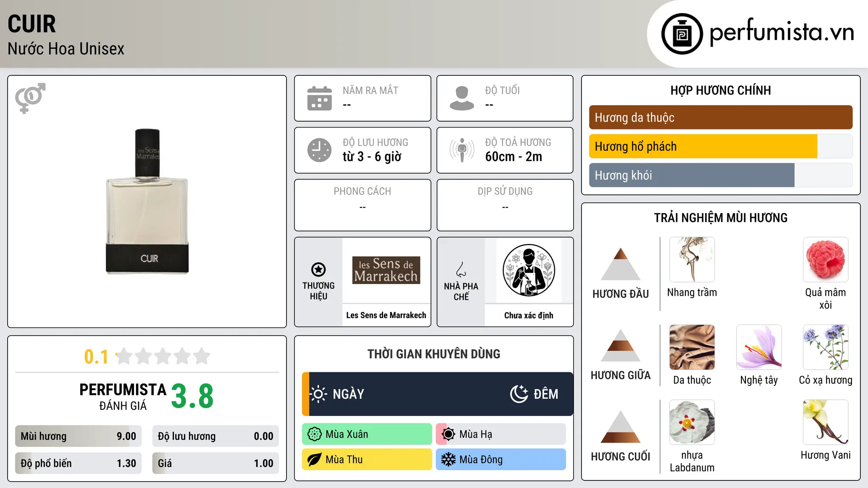This screenshot has width=868, height=488.
Task: Select the Mùa Xuân season tile
Action: pos(367,434)
